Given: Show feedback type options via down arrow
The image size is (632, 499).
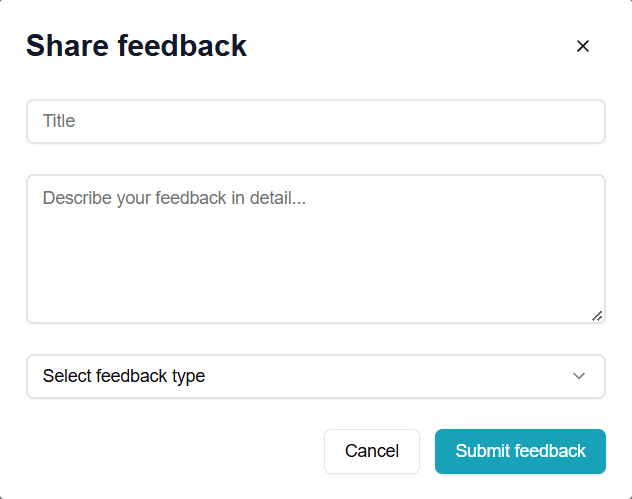Looking at the screenshot, I should [x=578, y=376].
